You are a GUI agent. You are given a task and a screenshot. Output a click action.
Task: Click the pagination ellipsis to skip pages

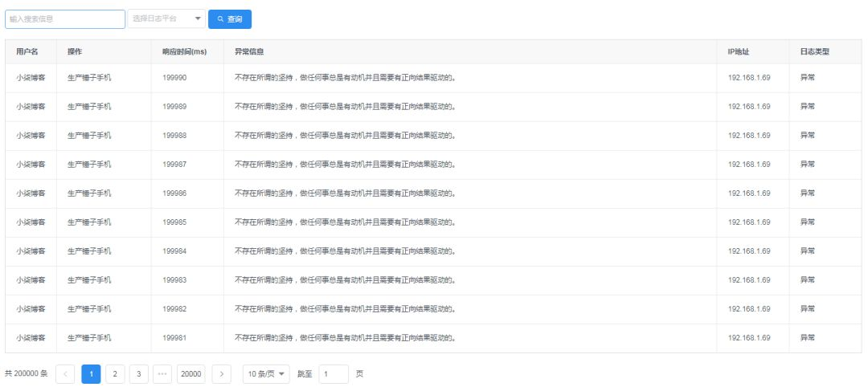click(162, 374)
